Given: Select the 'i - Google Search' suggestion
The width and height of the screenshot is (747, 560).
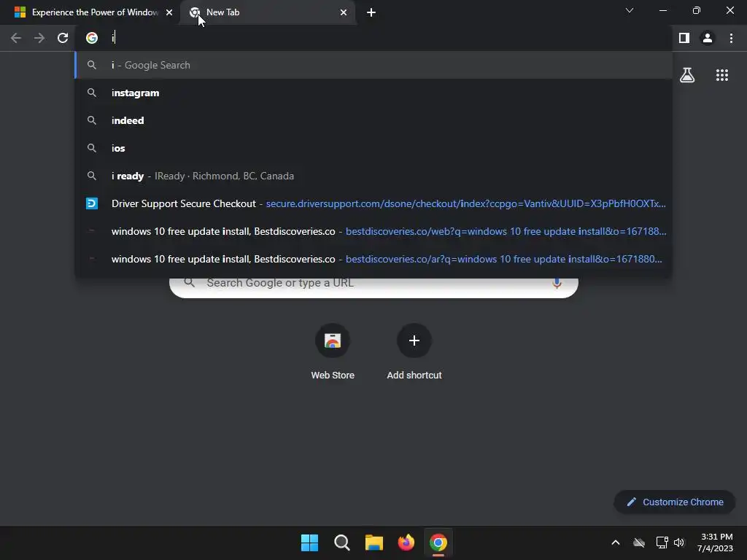Looking at the screenshot, I should (373, 65).
